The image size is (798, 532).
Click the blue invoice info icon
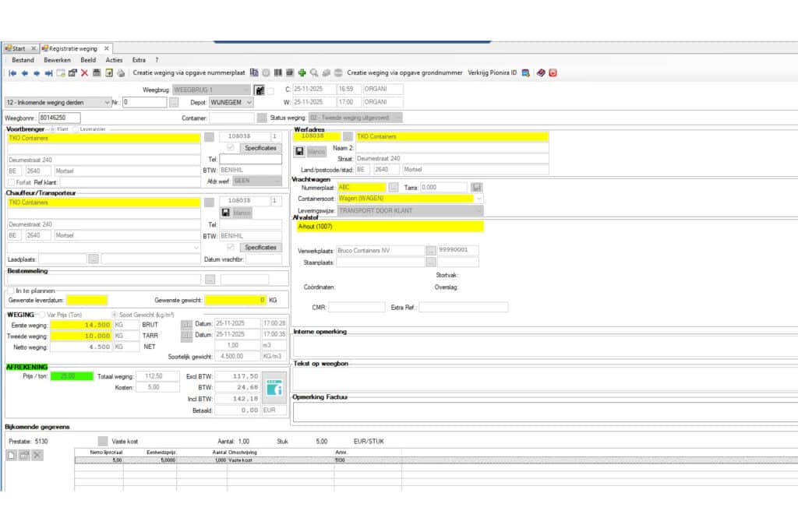274,388
